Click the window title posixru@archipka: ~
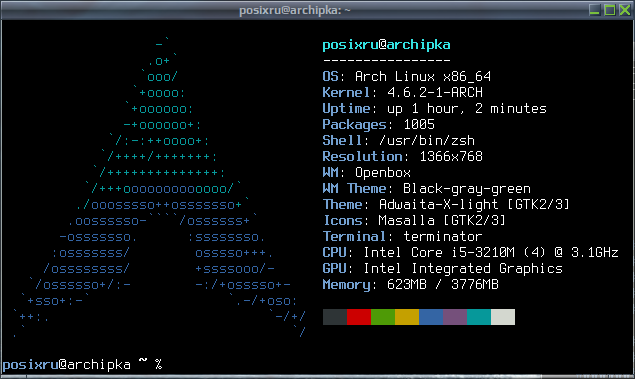Viewport: 635px width, 379px height. click(x=295, y=10)
